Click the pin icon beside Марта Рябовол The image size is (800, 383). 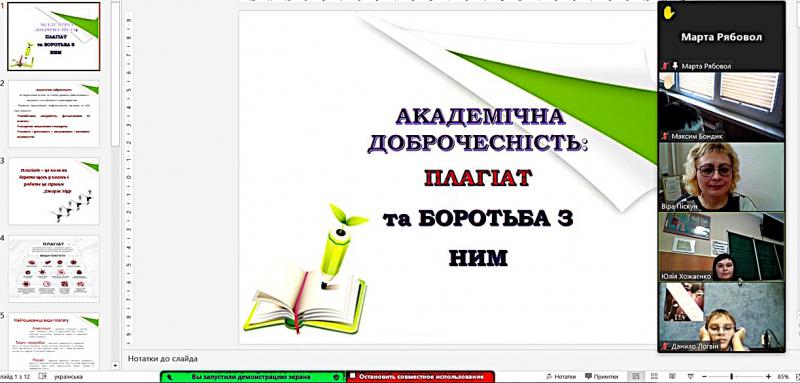[x=676, y=66]
